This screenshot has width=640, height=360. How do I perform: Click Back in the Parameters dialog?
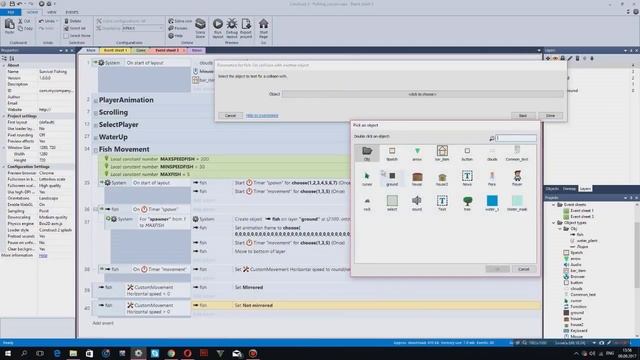522,116
